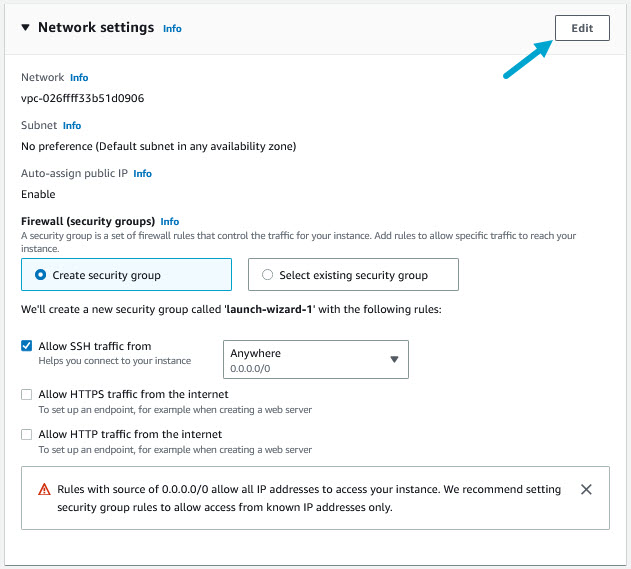Click the Network settings section heading
The width and height of the screenshot is (631, 569).
pos(96,28)
